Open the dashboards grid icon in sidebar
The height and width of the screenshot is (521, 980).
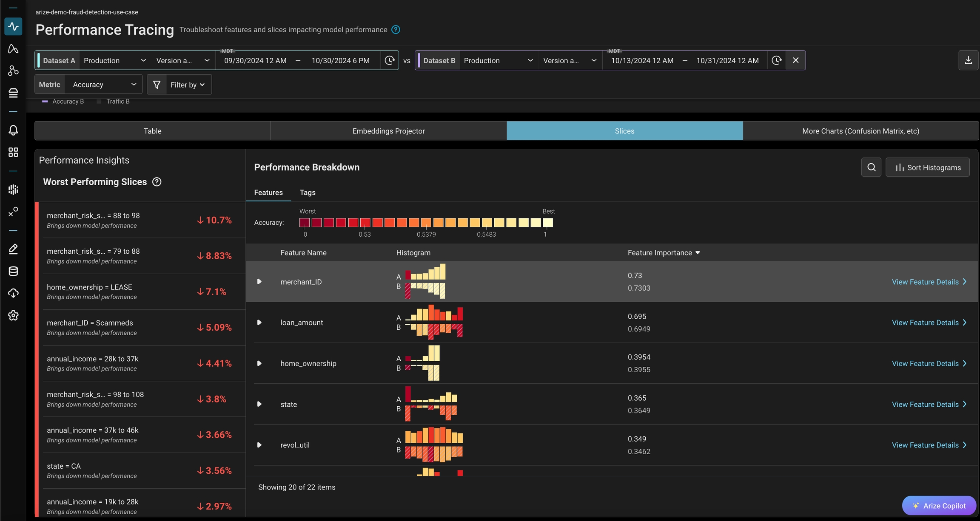coord(13,152)
